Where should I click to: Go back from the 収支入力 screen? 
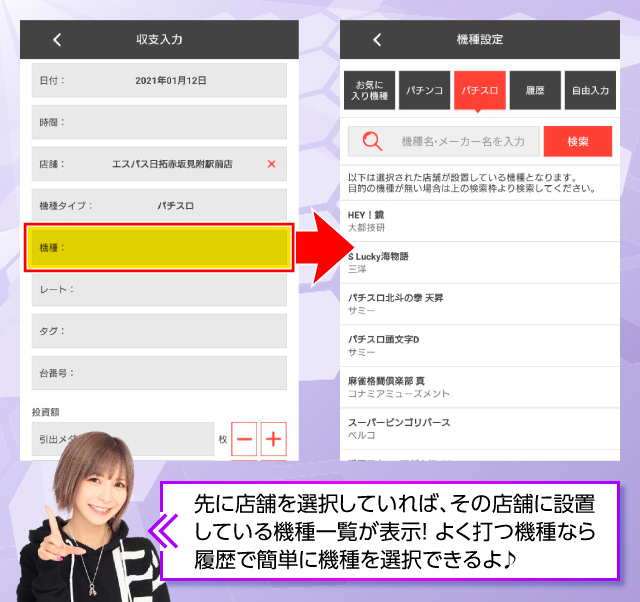pyautogui.click(x=57, y=40)
